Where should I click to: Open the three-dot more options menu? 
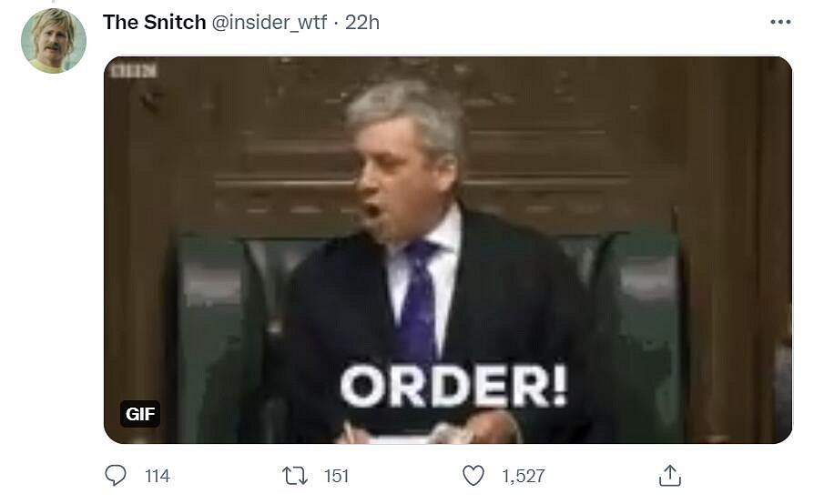point(780,22)
